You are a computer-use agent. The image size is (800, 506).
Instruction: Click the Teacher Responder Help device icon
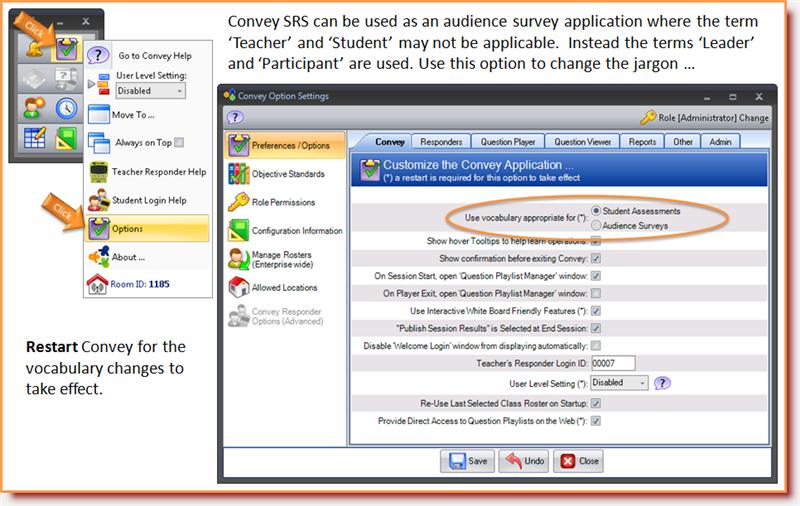[98, 172]
